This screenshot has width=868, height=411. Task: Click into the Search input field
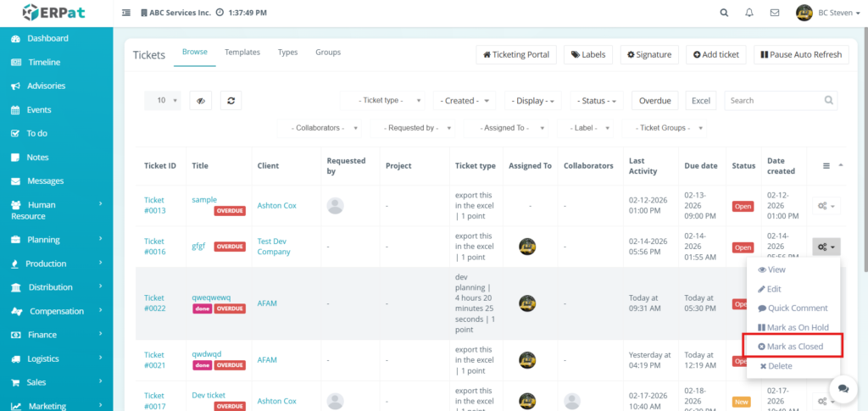pyautogui.click(x=780, y=100)
